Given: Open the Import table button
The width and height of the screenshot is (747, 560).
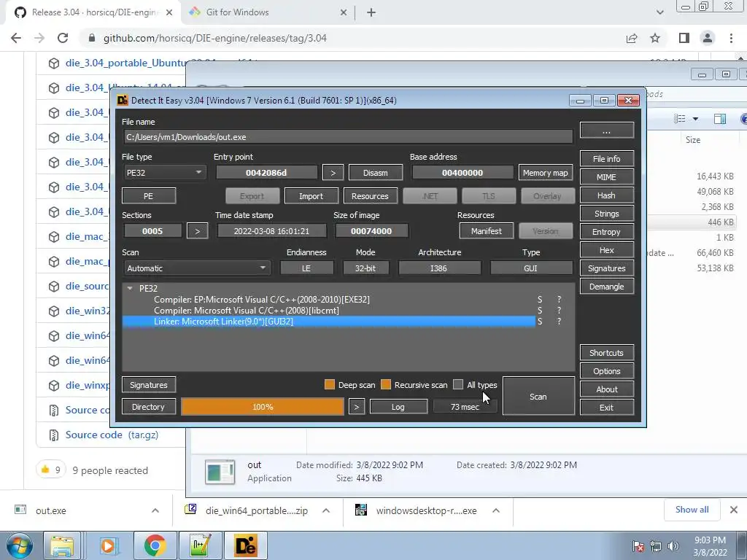Looking at the screenshot, I should (x=311, y=195).
